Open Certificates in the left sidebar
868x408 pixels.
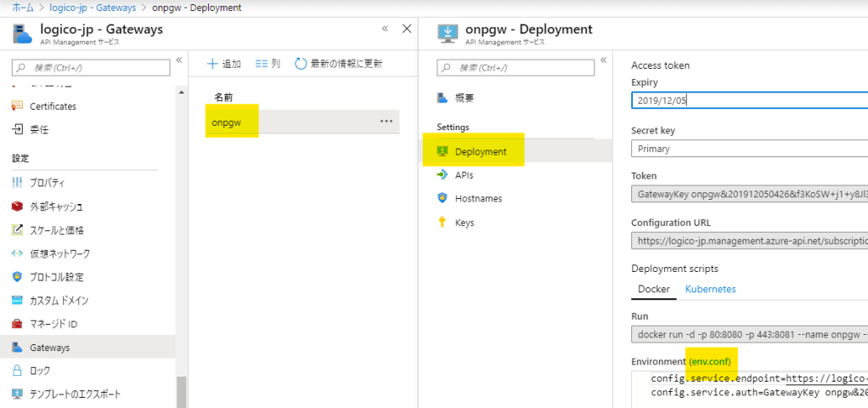[53, 106]
